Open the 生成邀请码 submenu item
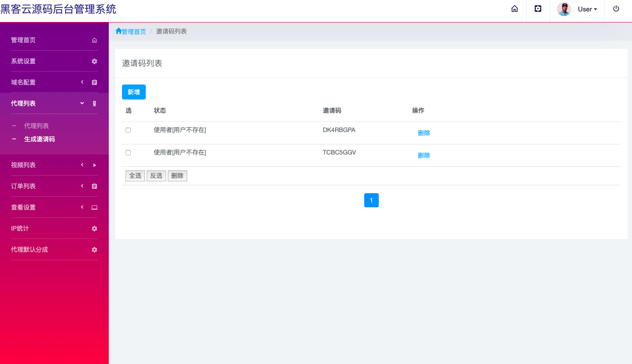Image resolution: width=632 pixels, height=364 pixels. 39,139
